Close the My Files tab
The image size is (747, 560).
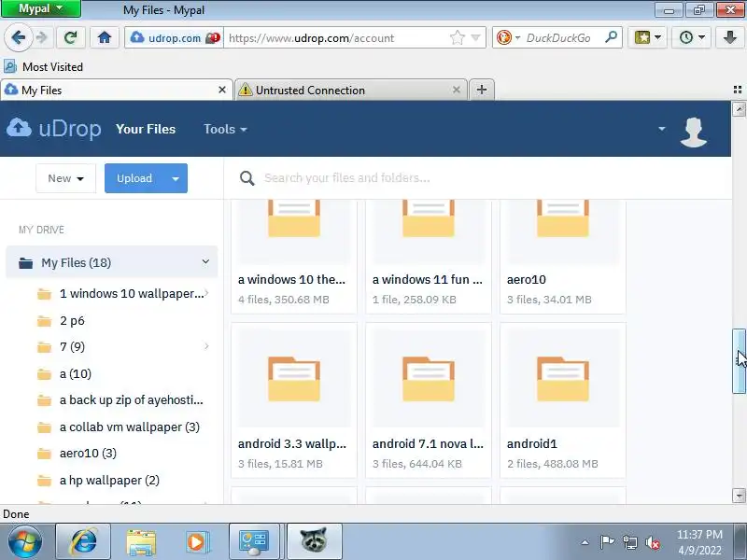coord(222,90)
